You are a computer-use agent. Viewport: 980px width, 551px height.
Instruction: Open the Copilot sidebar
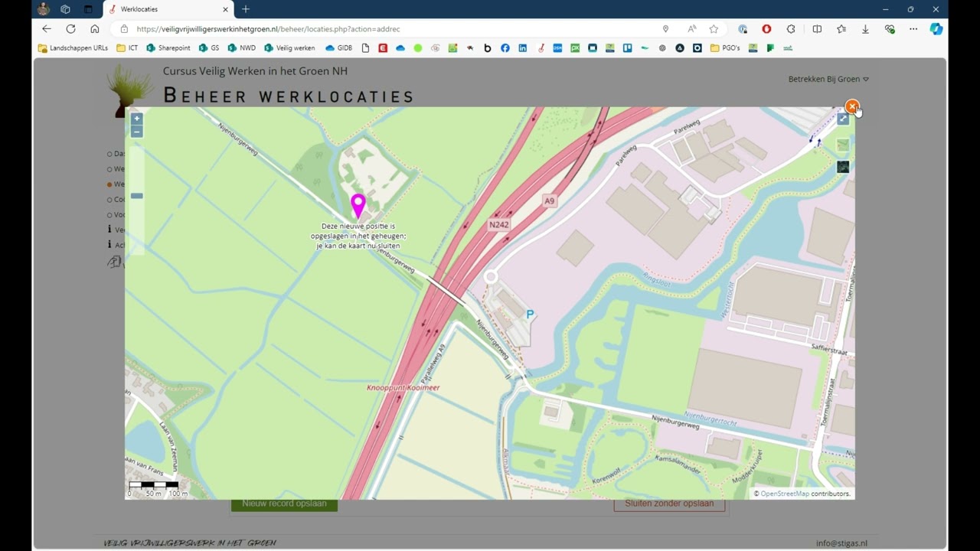pos(936,29)
